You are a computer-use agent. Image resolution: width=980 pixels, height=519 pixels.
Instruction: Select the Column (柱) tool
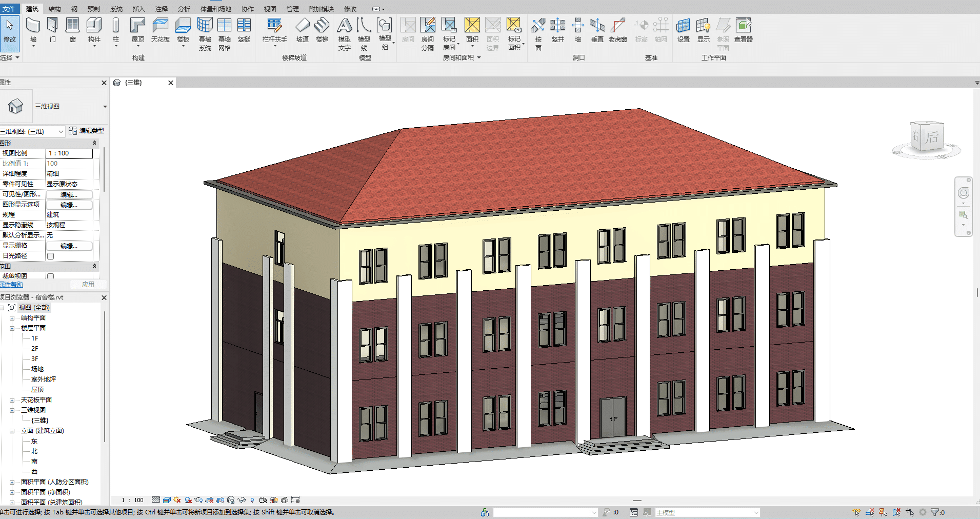click(116, 26)
